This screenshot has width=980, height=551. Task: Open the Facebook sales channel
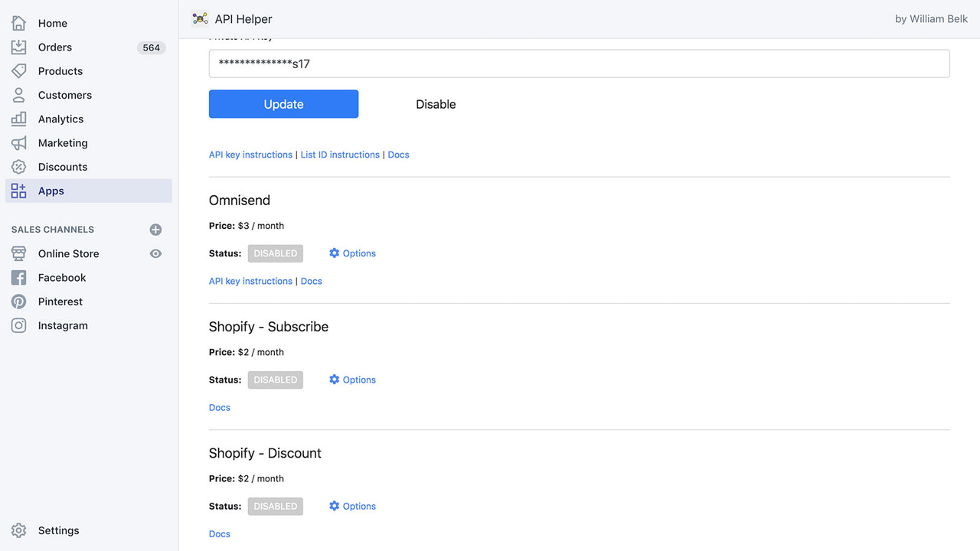[61, 277]
